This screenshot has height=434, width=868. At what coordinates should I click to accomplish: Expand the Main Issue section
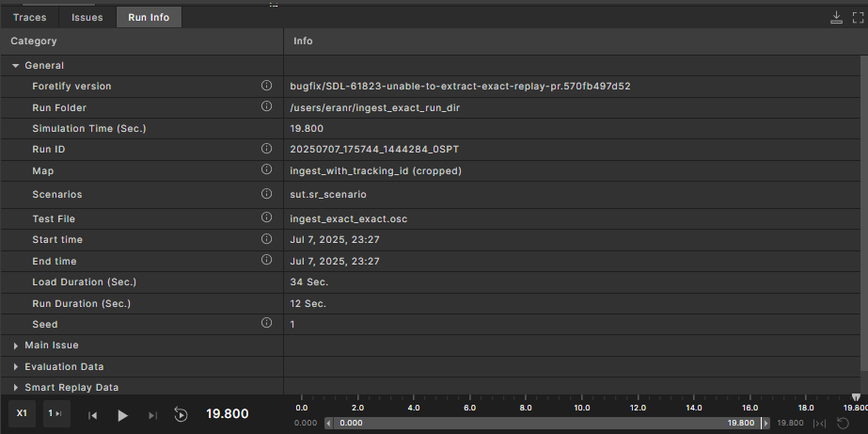click(x=16, y=346)
